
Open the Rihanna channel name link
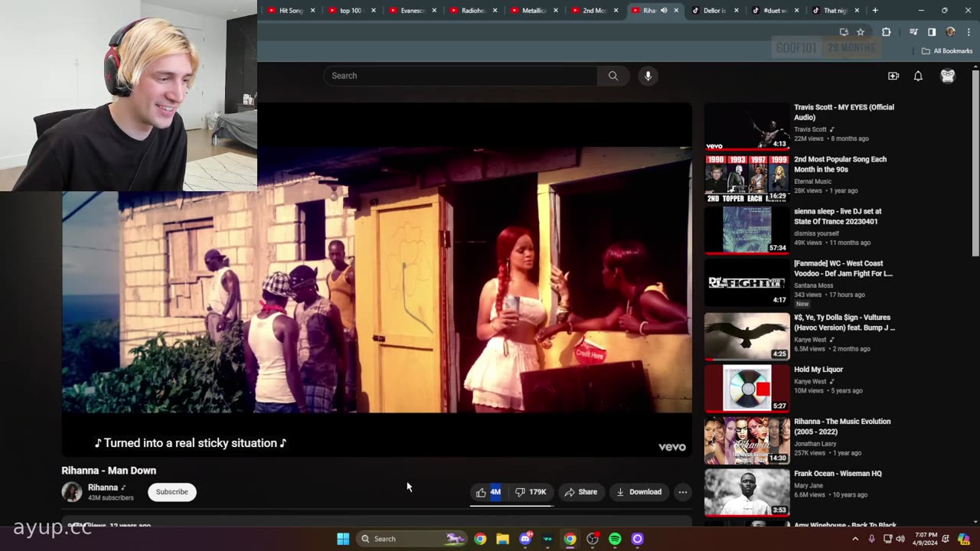point(103,487)
